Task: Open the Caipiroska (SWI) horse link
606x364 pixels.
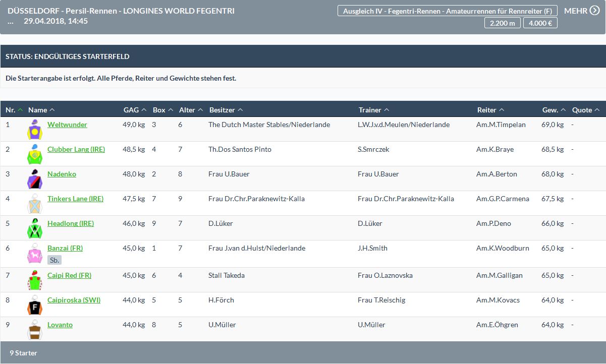Action: tap(74, 300)
